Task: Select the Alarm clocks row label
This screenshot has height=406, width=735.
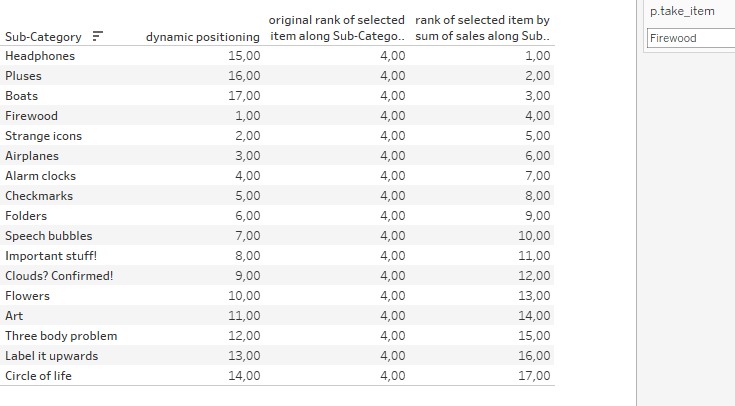Action: coord(40,176)
